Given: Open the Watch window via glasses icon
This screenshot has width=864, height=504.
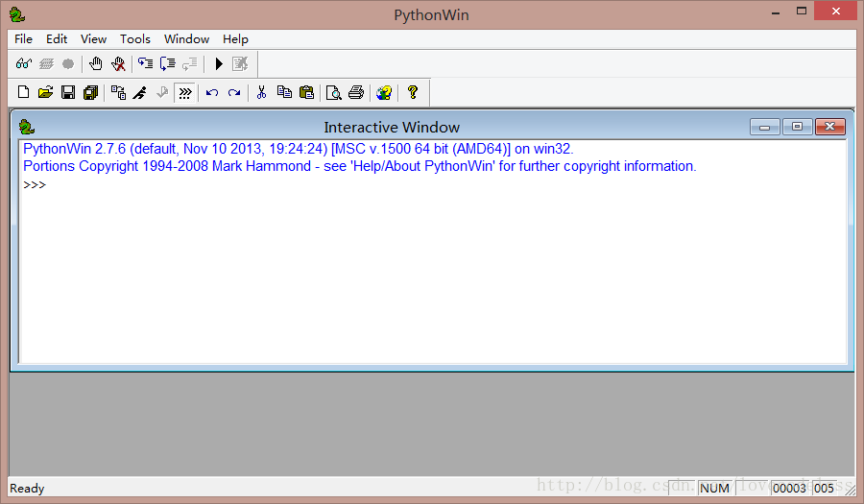Looking at the screenshot, I should [x=24, y=64].
